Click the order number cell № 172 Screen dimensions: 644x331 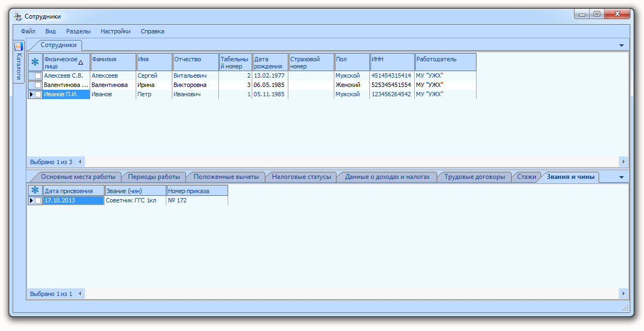(197, 200)
